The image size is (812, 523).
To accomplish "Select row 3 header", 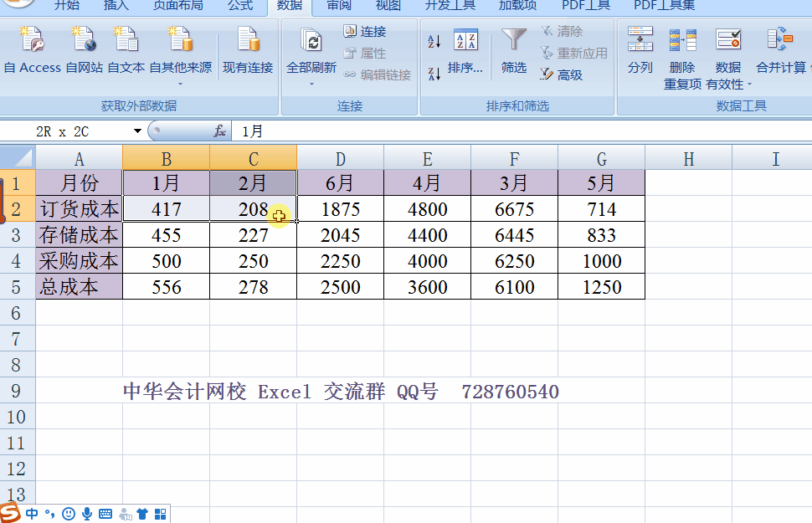I will pyautogui.click(x=17, y=235).
